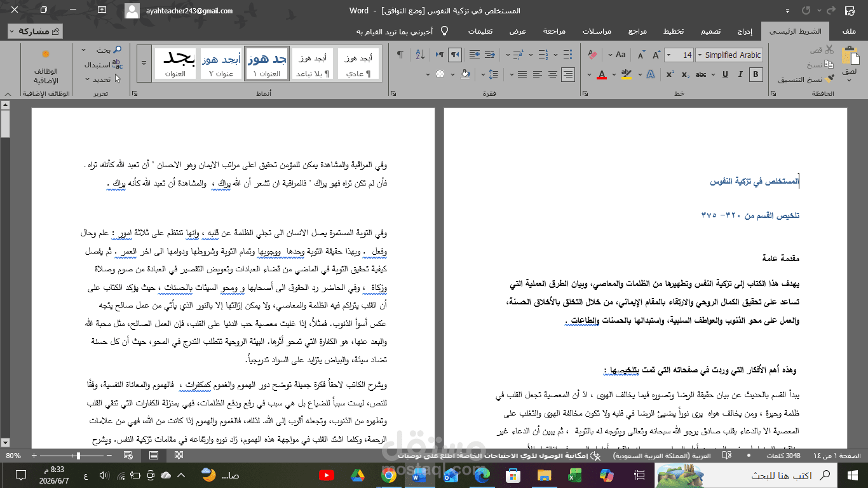
Task: Click the bullets list icon
Action: tap(568, 55)
